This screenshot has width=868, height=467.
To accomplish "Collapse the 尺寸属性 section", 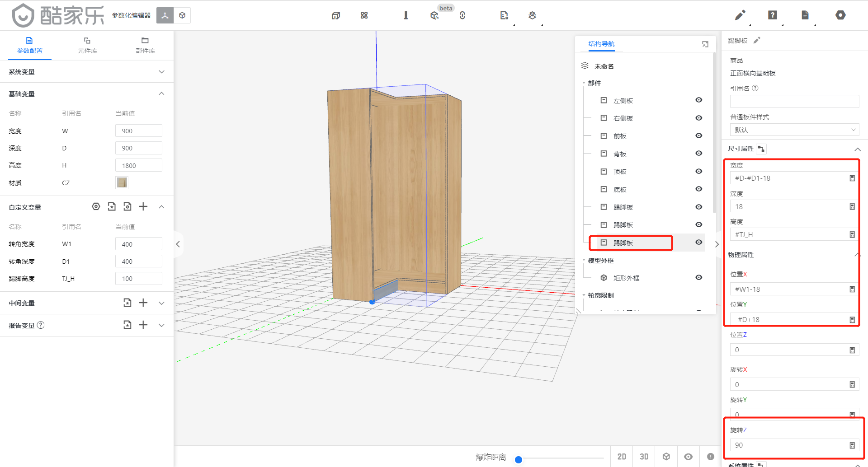I will pyautogui.click(x=857, y=149).
